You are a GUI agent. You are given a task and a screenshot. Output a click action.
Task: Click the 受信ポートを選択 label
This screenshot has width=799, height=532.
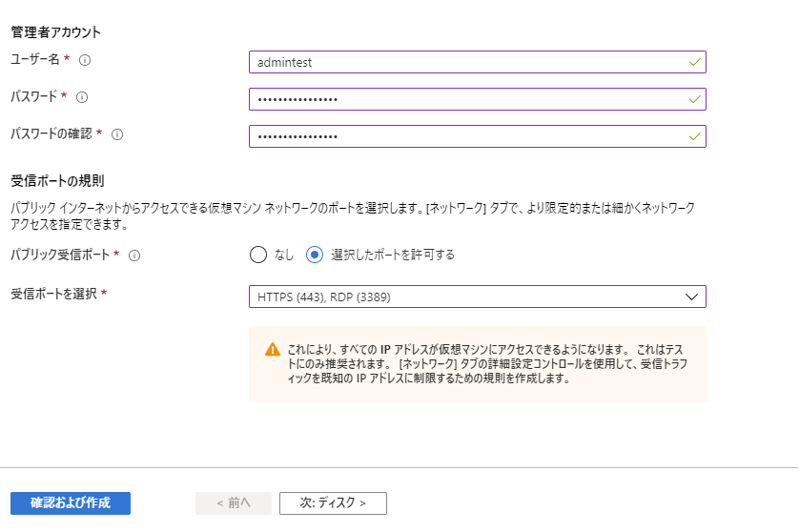click(x=54, y=294)
